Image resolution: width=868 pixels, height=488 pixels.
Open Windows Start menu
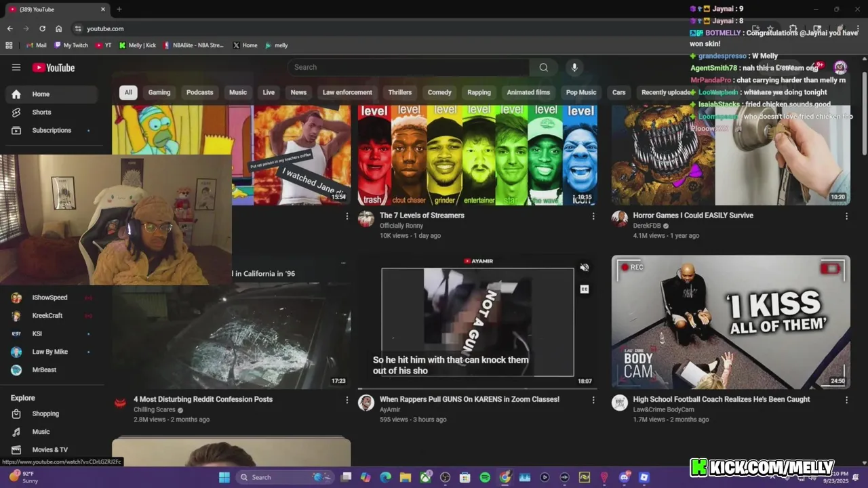click(x=224, y=477)
